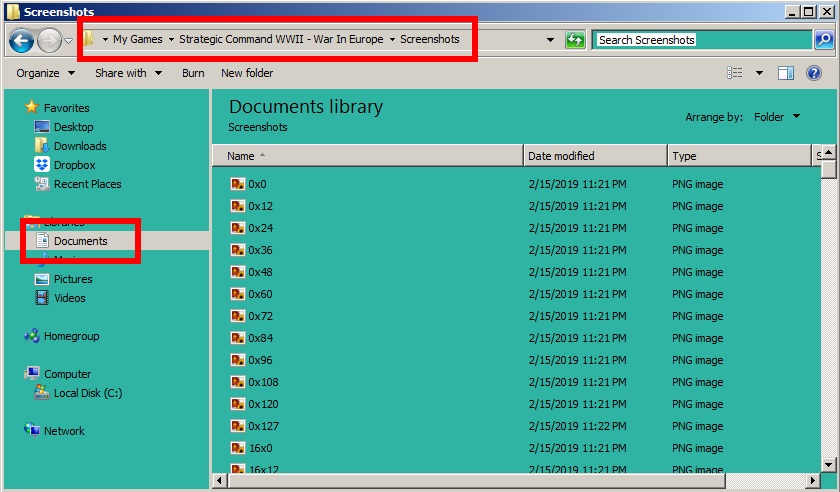Click the Back navigation arrow
840x492 pixels.
click(x=21, y=40)
